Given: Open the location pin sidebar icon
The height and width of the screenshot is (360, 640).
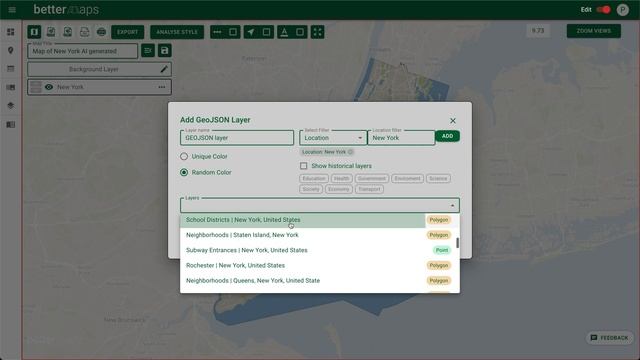Looking at the screenshot, I should coord(11,50).
